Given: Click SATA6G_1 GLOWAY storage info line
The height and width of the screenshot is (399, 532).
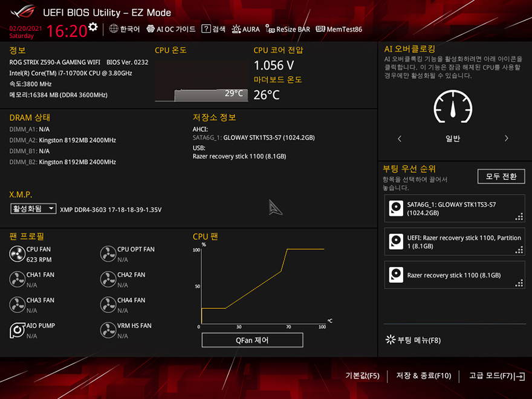Looking at the screenshot, I should [254, 138].
